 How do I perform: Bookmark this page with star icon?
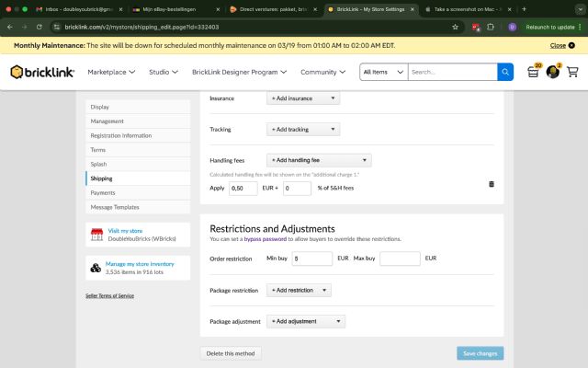click(x=455, y=27)
